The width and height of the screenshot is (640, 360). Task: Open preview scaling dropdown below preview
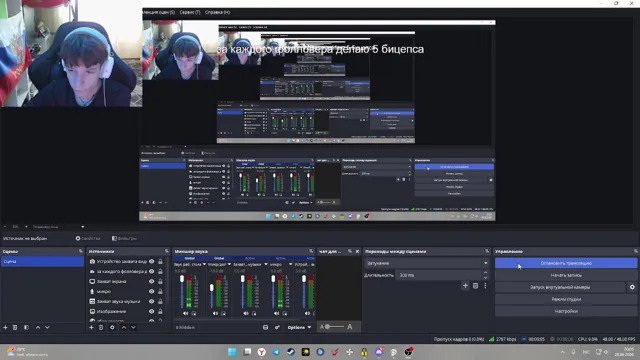(83, 227)
